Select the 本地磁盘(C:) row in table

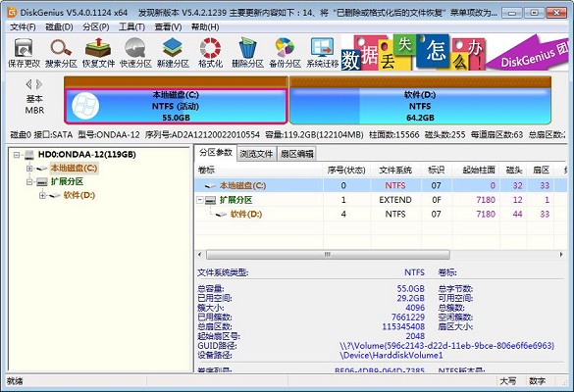381,186
